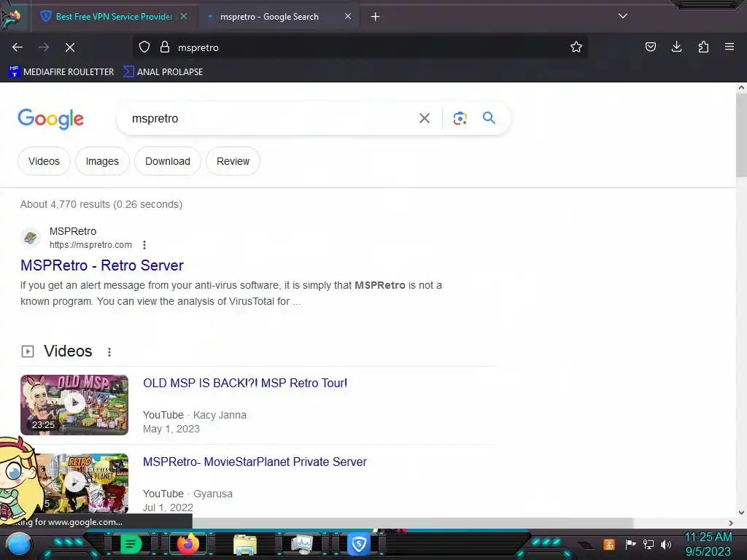The width and height of the screenshot is (747, 560).
Task: Filter results by Images
Action: click(x=102, y=161)
